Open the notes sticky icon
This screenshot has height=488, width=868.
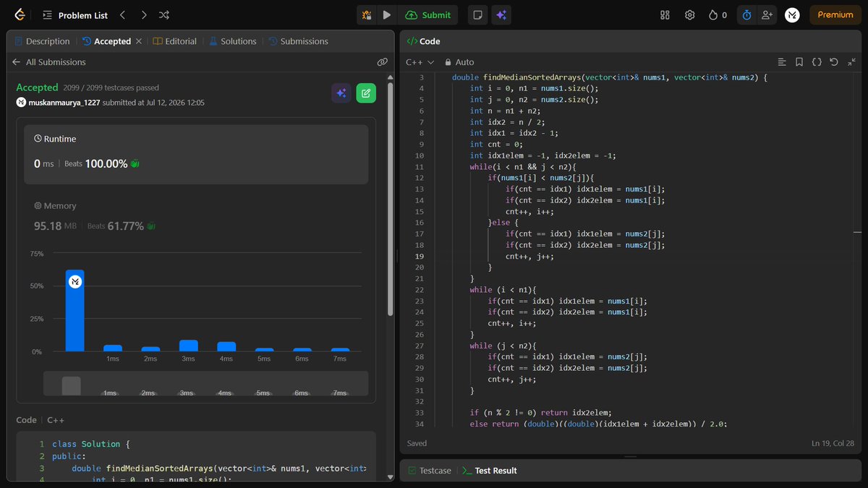477,14
